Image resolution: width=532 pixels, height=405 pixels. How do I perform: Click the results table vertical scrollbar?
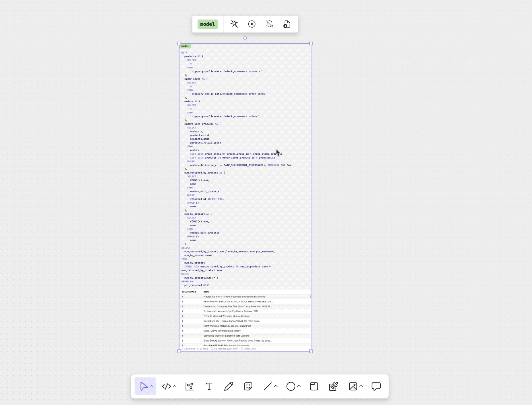click(x=310, y=296)
